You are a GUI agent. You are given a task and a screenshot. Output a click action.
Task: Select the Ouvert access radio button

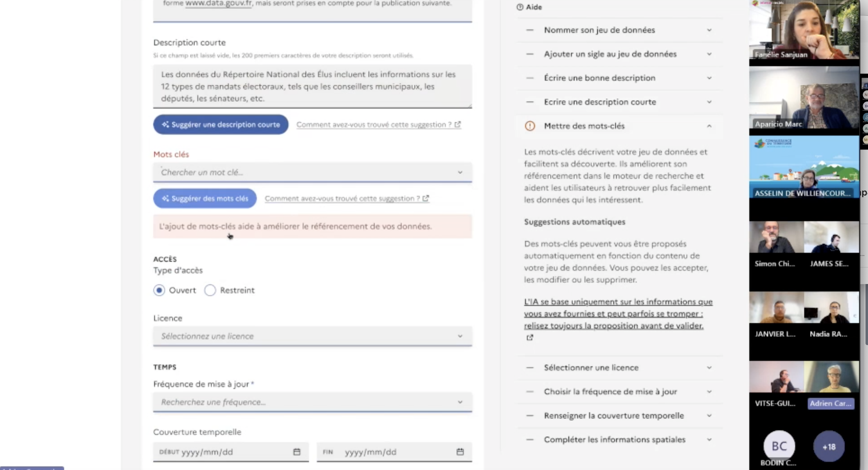159,290
